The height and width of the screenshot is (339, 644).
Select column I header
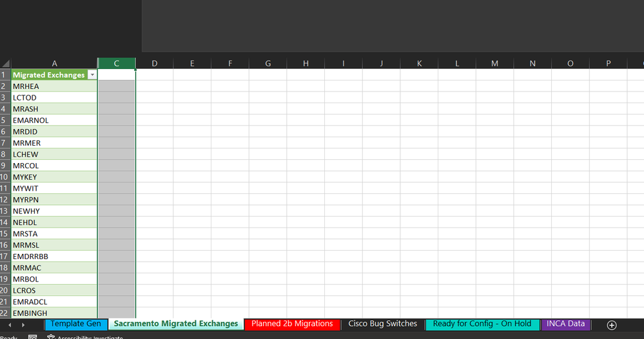tap(344, 63)
